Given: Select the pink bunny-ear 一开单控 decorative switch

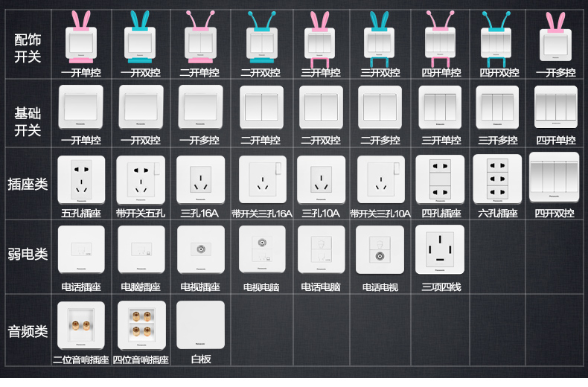Looking at the screenshot, I should coord(81,37).
